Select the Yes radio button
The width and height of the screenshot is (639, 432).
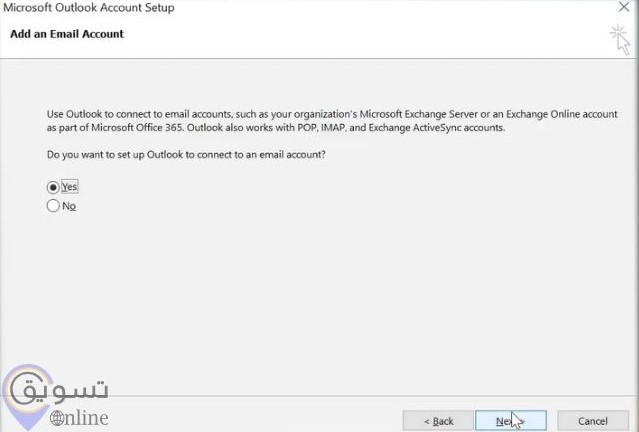coord(53,187)
